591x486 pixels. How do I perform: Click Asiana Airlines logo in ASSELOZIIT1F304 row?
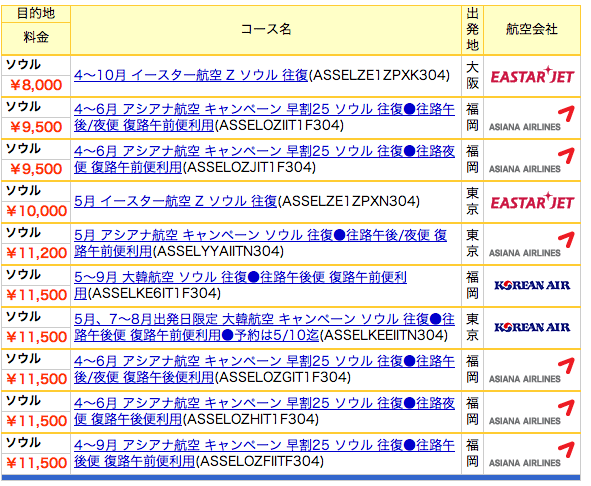pos(531,119)
